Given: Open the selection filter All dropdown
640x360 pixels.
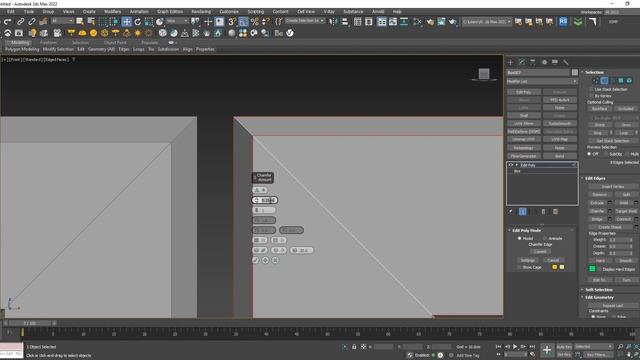Looking at the screenshot, I should [62, 21].
